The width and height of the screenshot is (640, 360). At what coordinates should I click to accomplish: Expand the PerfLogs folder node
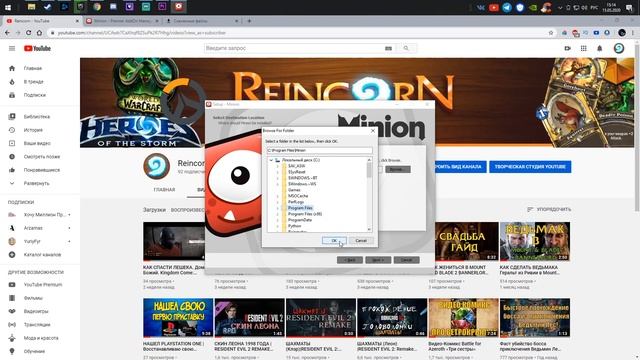coord(278,202)
